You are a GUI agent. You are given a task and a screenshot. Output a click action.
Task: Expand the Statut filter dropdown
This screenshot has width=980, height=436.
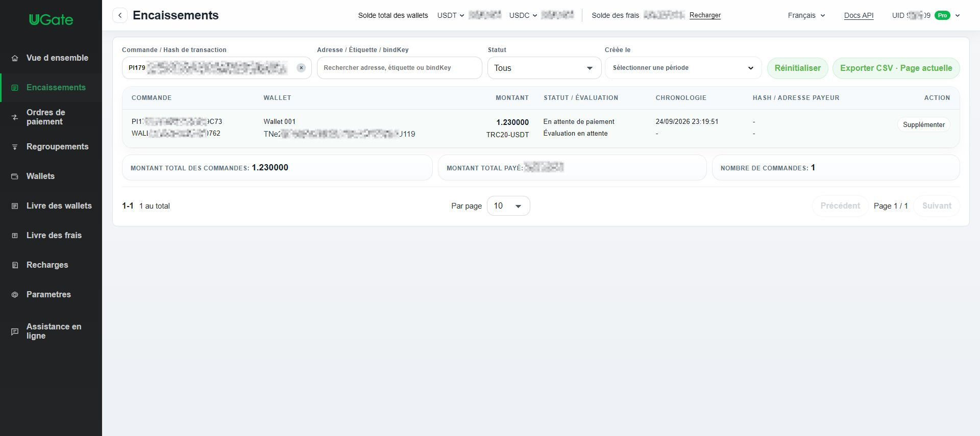click(x=544, y=68)
